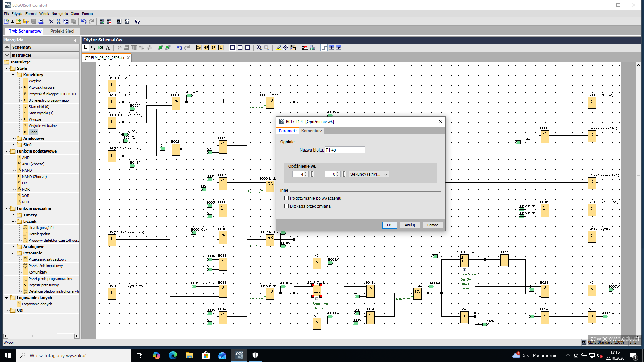The height and width of the screenshot is (362, 644).
Task: Click the SF special functions icon
Action: 213,48
